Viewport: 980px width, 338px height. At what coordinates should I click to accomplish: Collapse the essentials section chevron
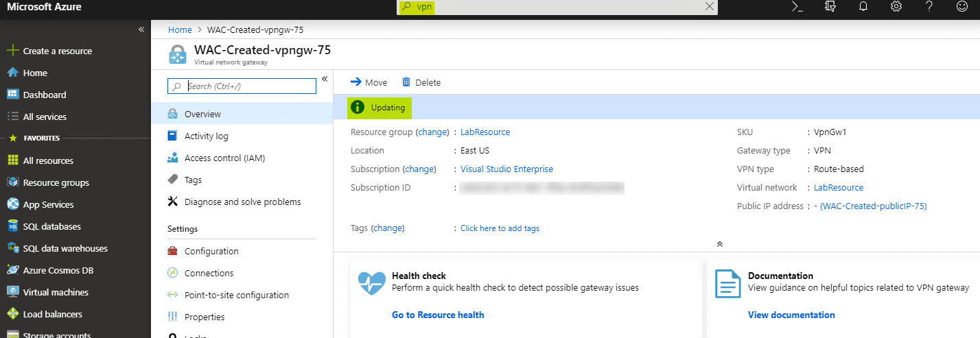[x=719, y=244]
